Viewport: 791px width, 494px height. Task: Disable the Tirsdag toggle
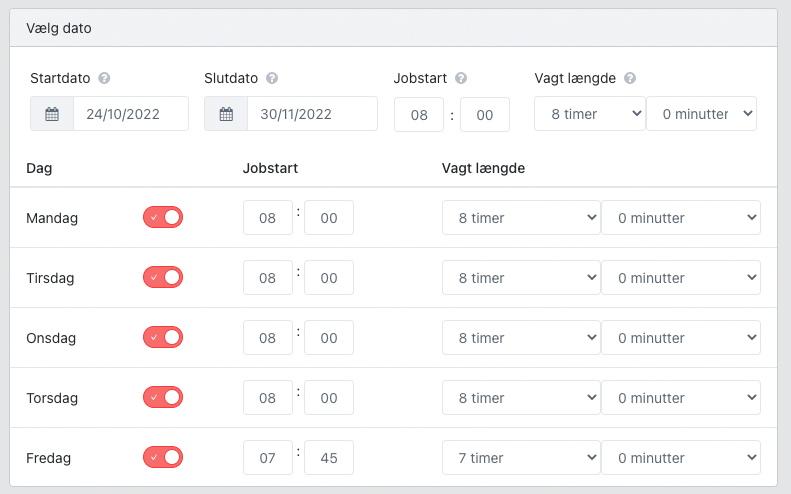click(x=163, y=278)
